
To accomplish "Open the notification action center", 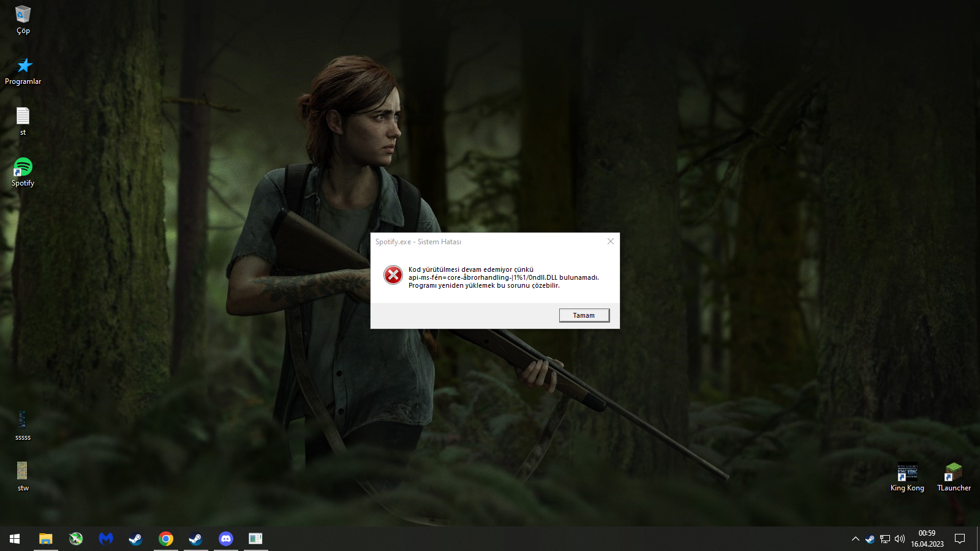I will pyautogui.click(x=960, y=539).
